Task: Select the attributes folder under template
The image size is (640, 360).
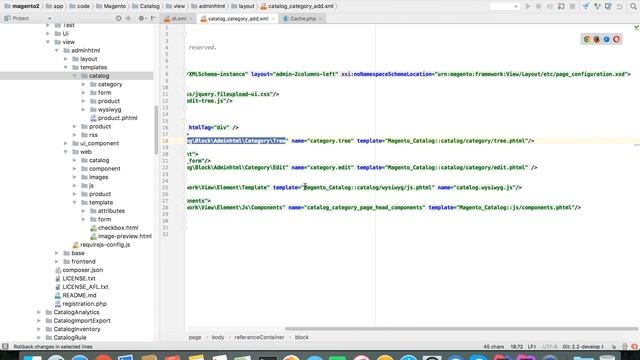Action: 111,211
